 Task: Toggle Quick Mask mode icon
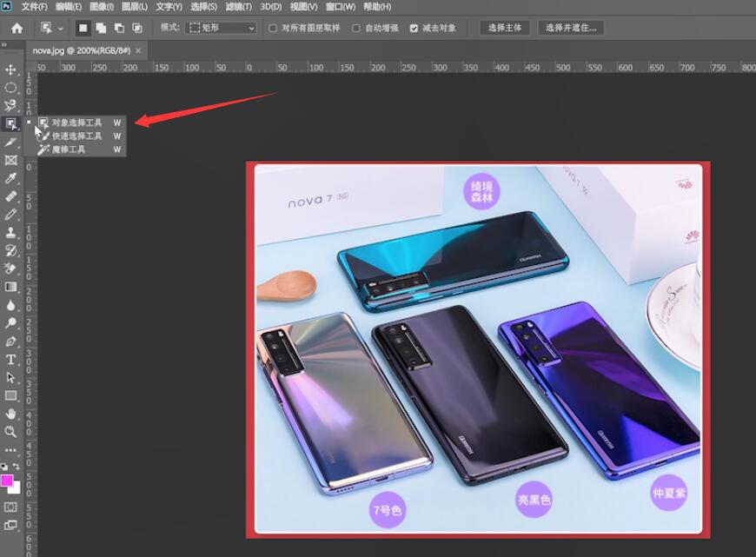click(x=10, y=507)
